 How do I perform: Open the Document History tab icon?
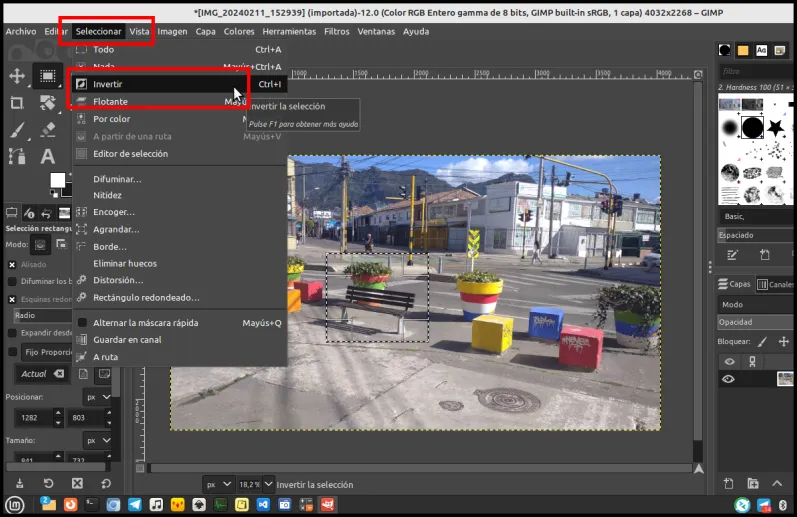(779, 50)
